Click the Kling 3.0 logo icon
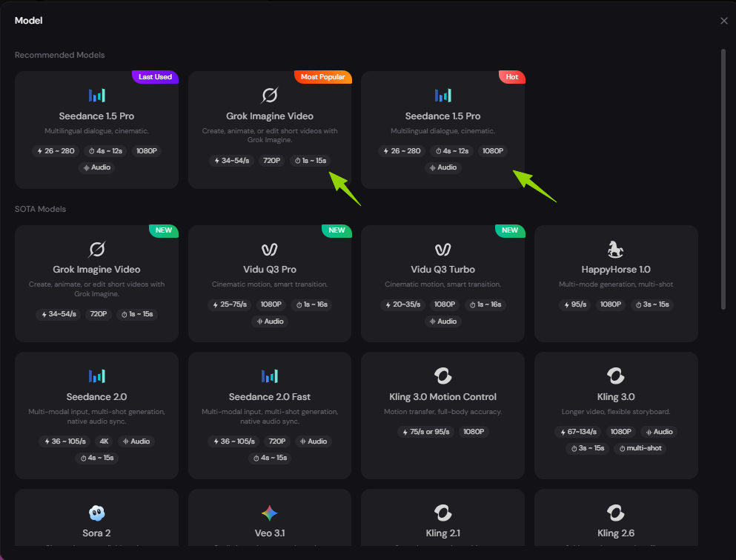The height and width of the screenshot is (560, 736). pyautogui.click(x=615, y=376)
